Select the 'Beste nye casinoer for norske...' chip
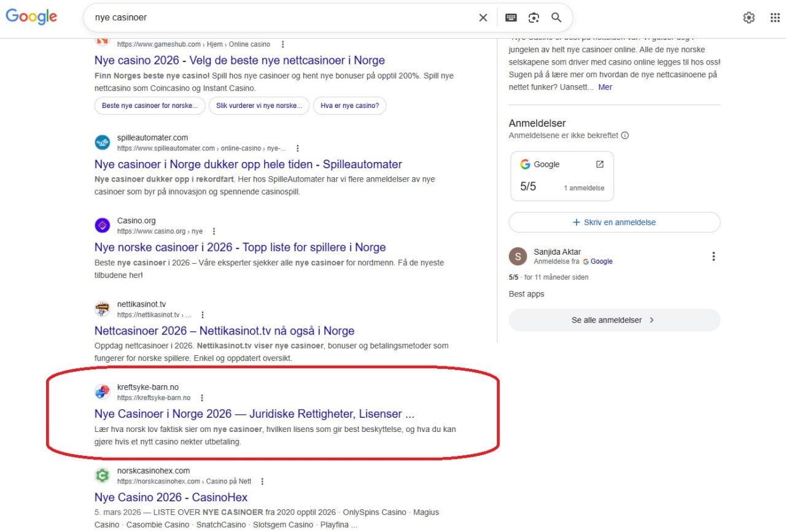The image size is (786, 532). (x=149, y=106)
